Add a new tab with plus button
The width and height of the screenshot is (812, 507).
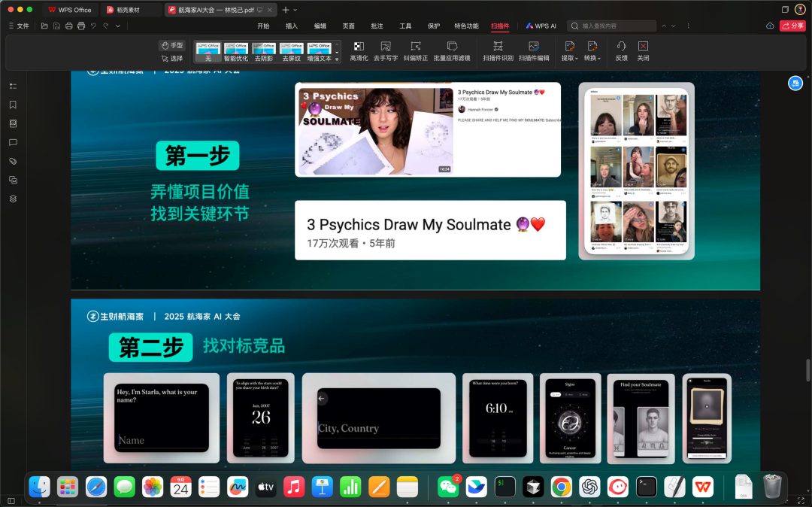point(286,10)
